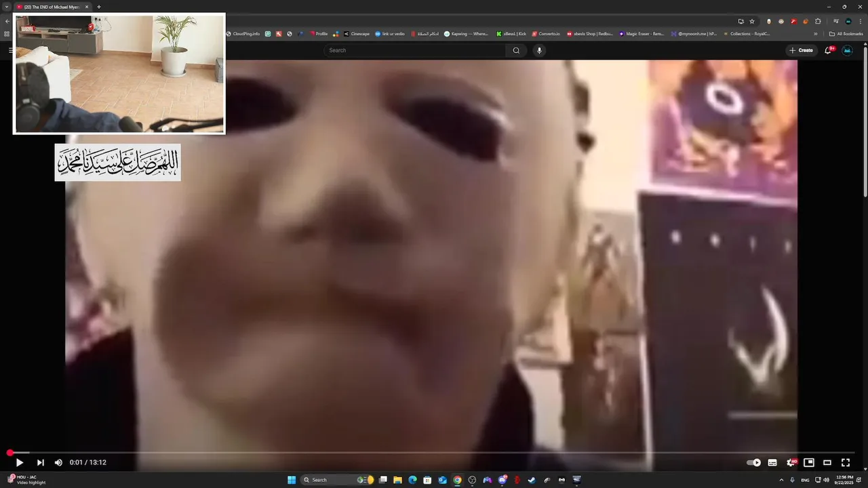Search with your voice microphone
This screenshot has width=868, height=488.
pyautogui.click(x=539, y=50)
